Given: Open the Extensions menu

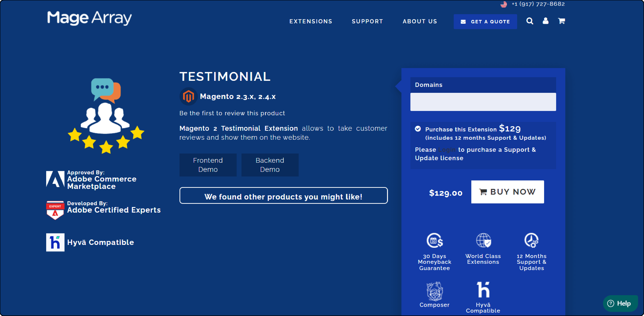Looking at the screenshot, I should point(311,22).
